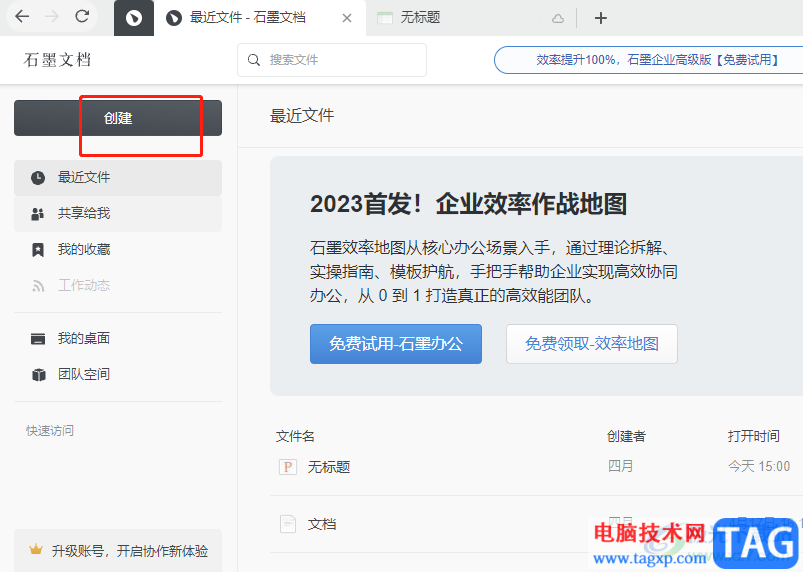Click the forward navigation arrow
The height and width of the screenshot is (572, 803).
[52, 17]
